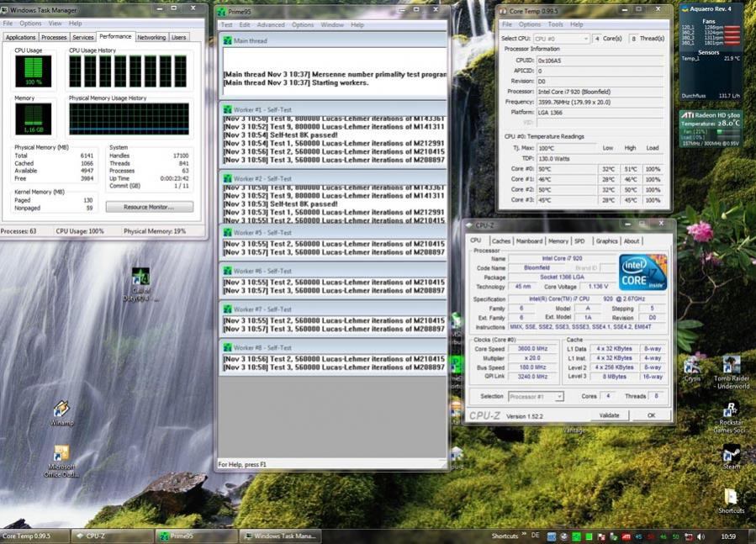
Task: Open the Select CPU dropdown in Core Temp
Action: click(562, 38)
